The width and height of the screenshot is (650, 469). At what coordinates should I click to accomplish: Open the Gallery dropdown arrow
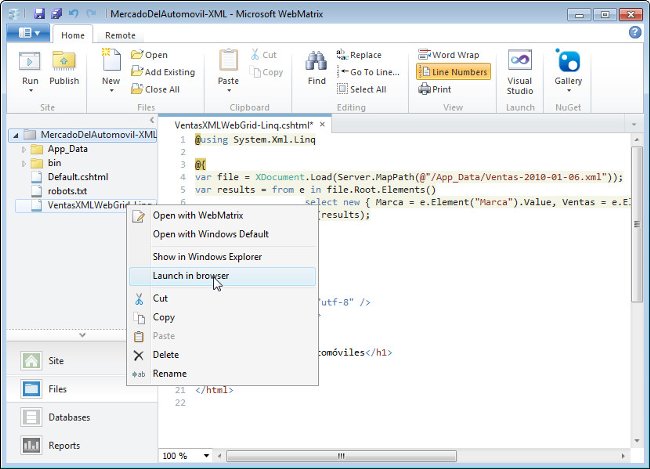coord(568,90)
